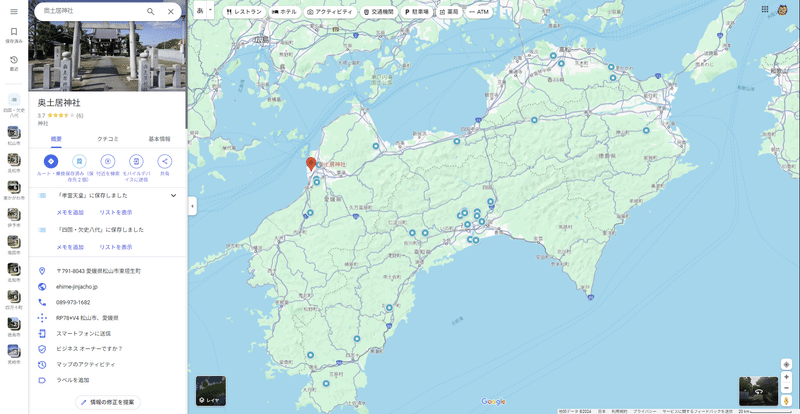Filter by アクティビティ chip
This screenshot has height=414, width=800.
(x=330, y=11)
